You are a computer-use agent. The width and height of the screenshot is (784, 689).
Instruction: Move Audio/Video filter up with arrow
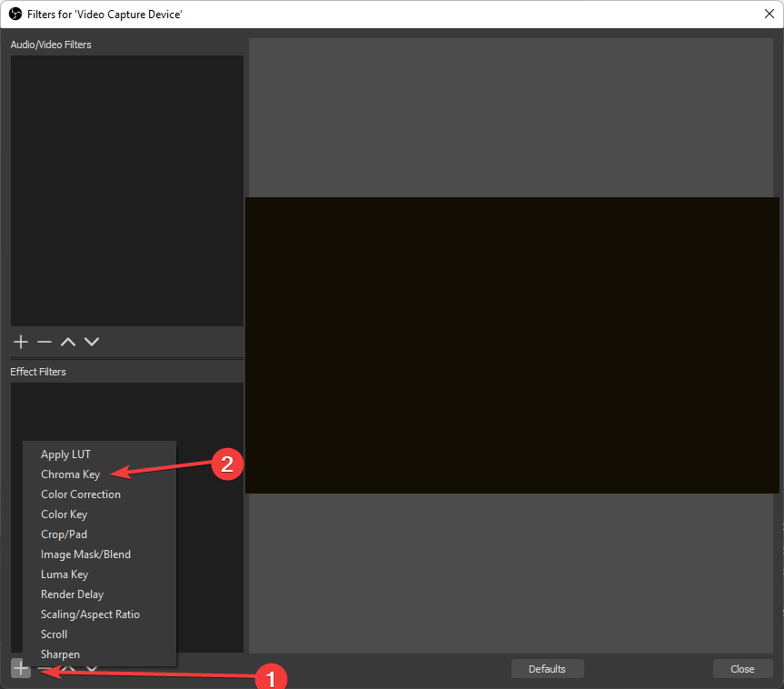pos(68,342)
